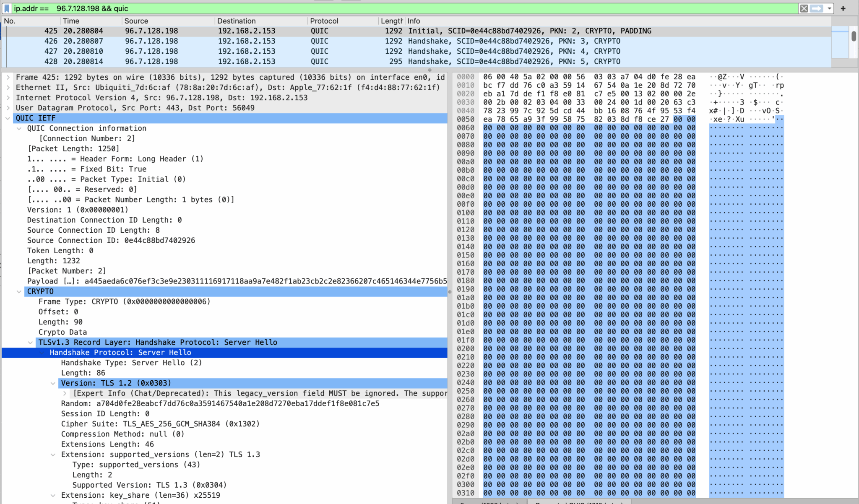Expand the Frame 425 tree node

click(8, 78)
